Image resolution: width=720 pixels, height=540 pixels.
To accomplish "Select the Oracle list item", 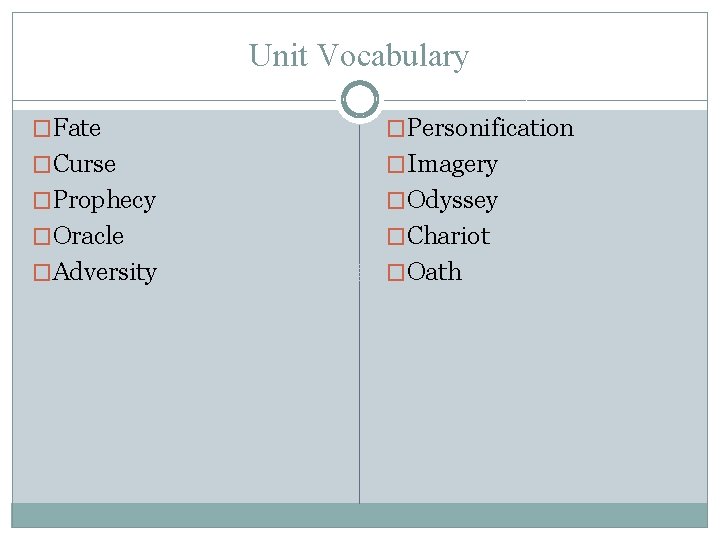I will click(88, 236).
